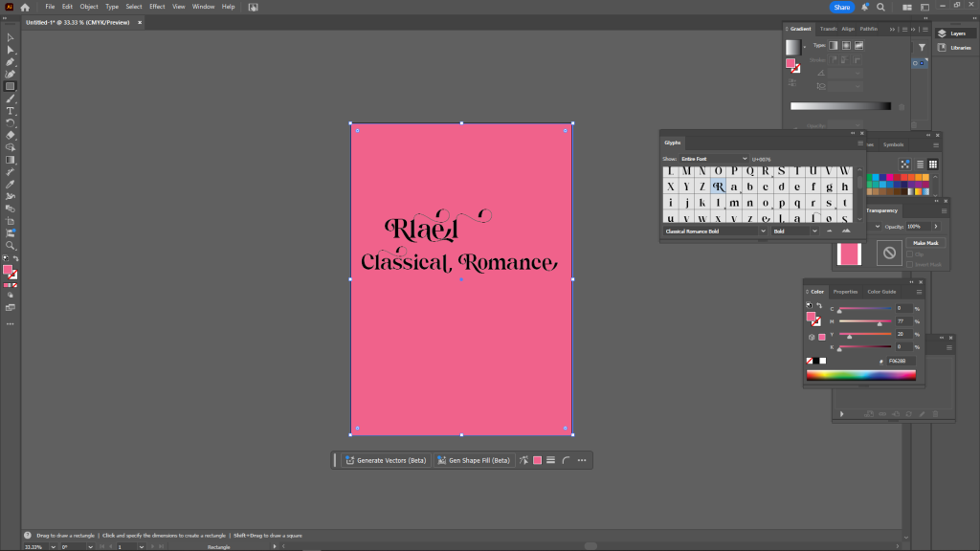This screenshot has width=980, height=551.
Task: Click the Home icon in the top bar
Action: 26,7
